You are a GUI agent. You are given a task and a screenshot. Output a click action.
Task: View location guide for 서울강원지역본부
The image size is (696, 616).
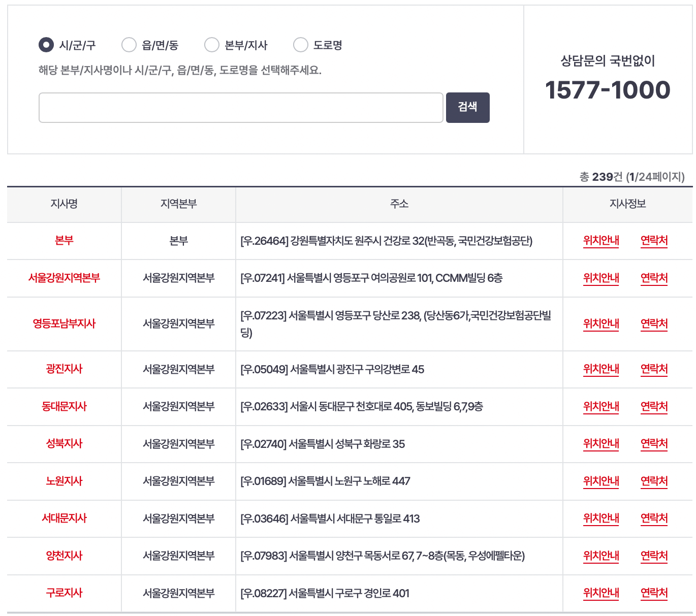[x=601, y=278]
